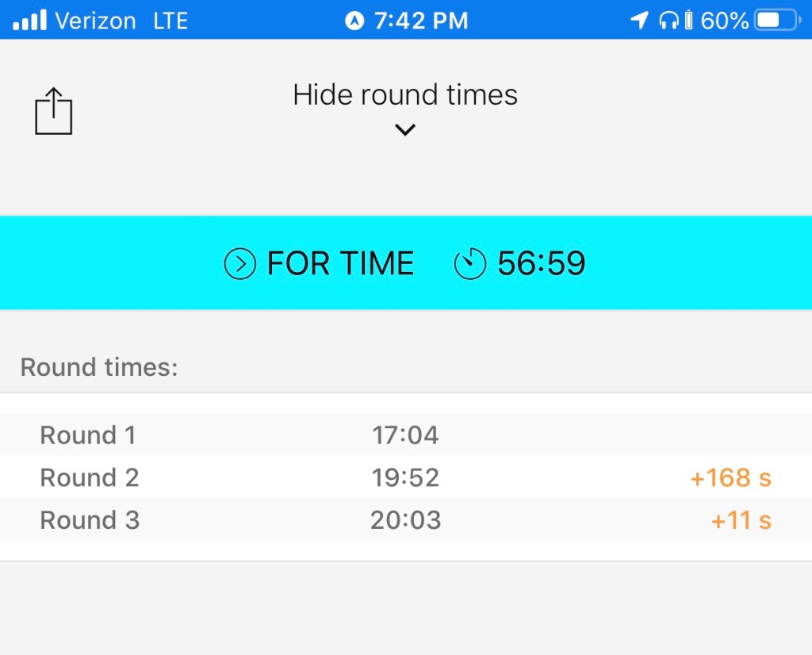The image size is (812, 655).
Task: Tap the share export icon
Action: 54,111
